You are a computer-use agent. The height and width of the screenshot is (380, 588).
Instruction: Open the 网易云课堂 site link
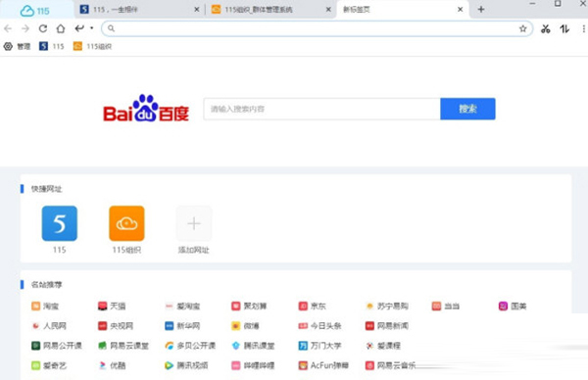pyautogui.click(x=123, y=346)
